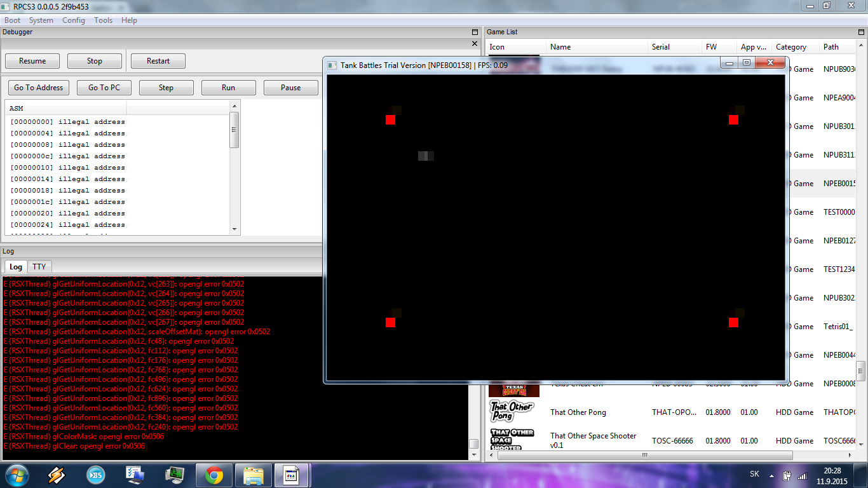The image size is (868, 488).
Task: Sort game list by Serial column
Action: [x=661, y=47]
